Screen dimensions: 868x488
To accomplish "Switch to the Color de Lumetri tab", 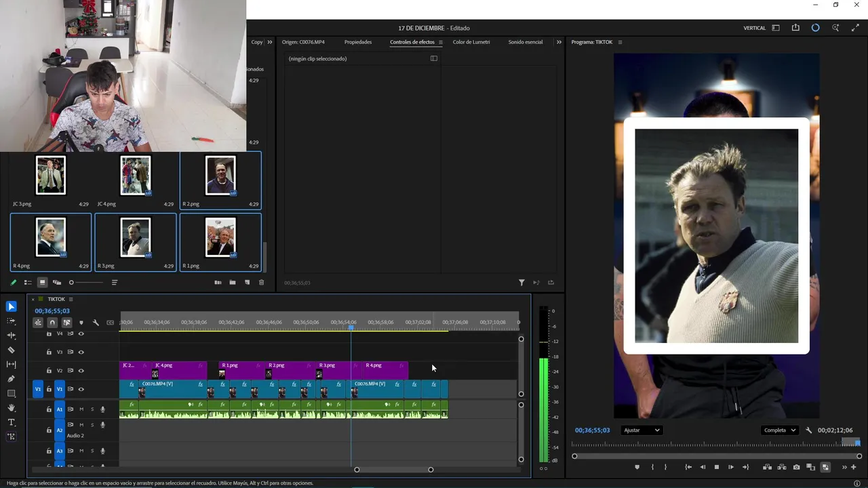I will click(x=471, y=42).
